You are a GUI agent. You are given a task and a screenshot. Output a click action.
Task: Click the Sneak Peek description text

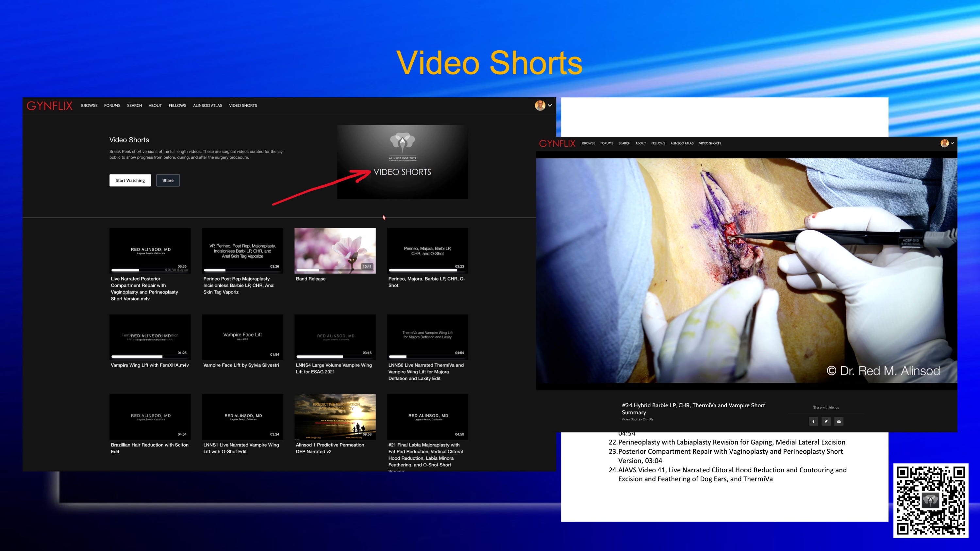[x=196, y=154]
